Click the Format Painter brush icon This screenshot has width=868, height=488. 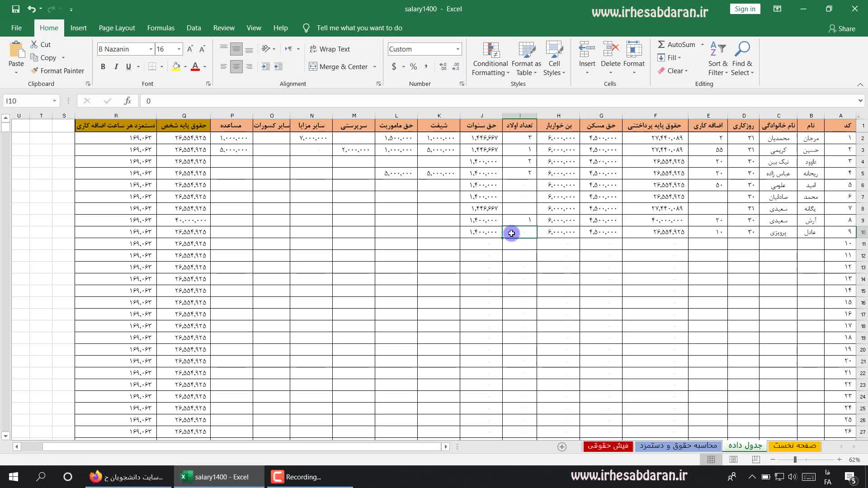click(x=34, y=70)
